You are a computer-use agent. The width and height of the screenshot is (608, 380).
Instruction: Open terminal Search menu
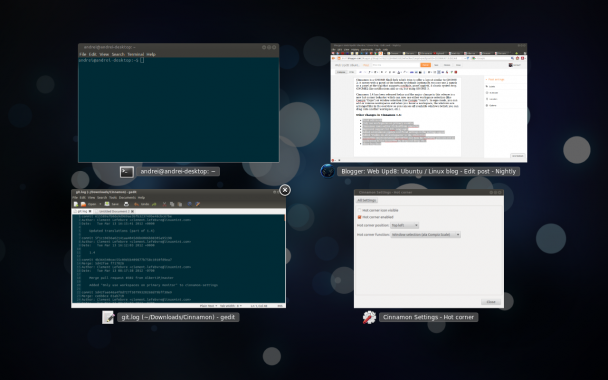click(x=118, y=54)
